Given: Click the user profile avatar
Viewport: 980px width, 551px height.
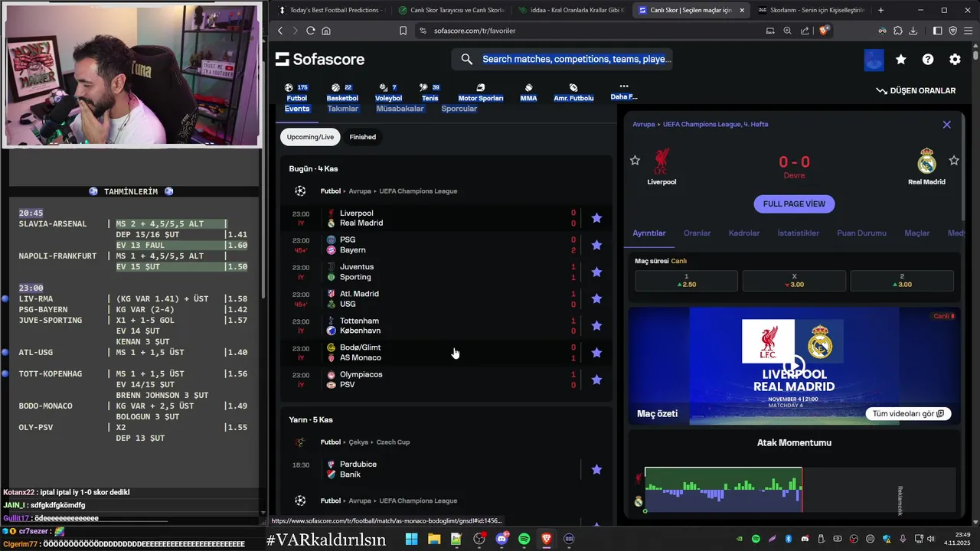Looking at the screenshot, I should pyautogui.click(x=874, y=60).
